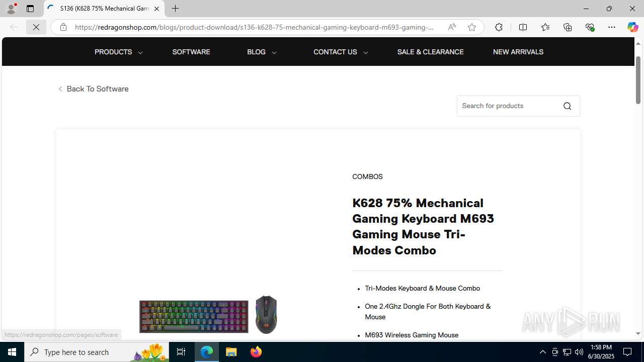Open the notification center icon
This screenshot has width=644, height=362.
tap(628, 352)
